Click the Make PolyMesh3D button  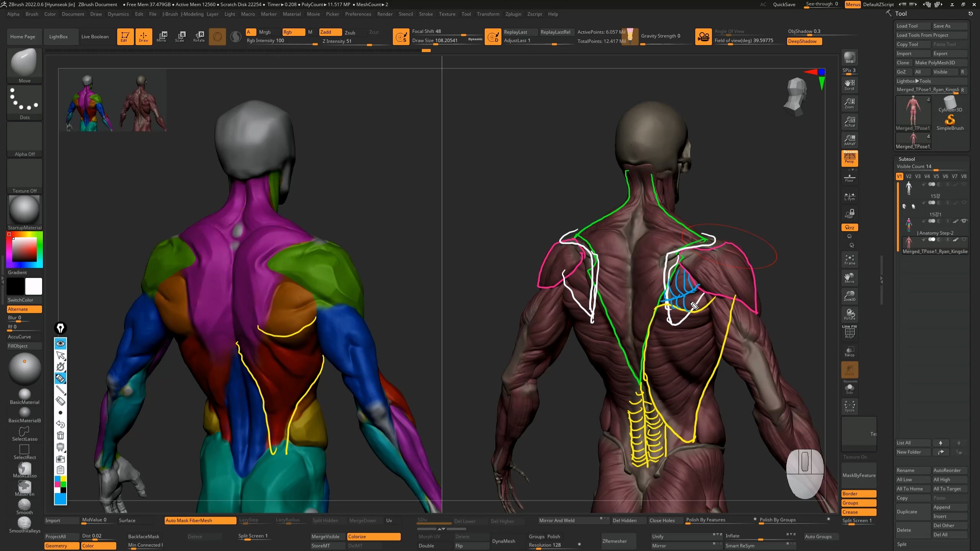[x=935, y=62]
